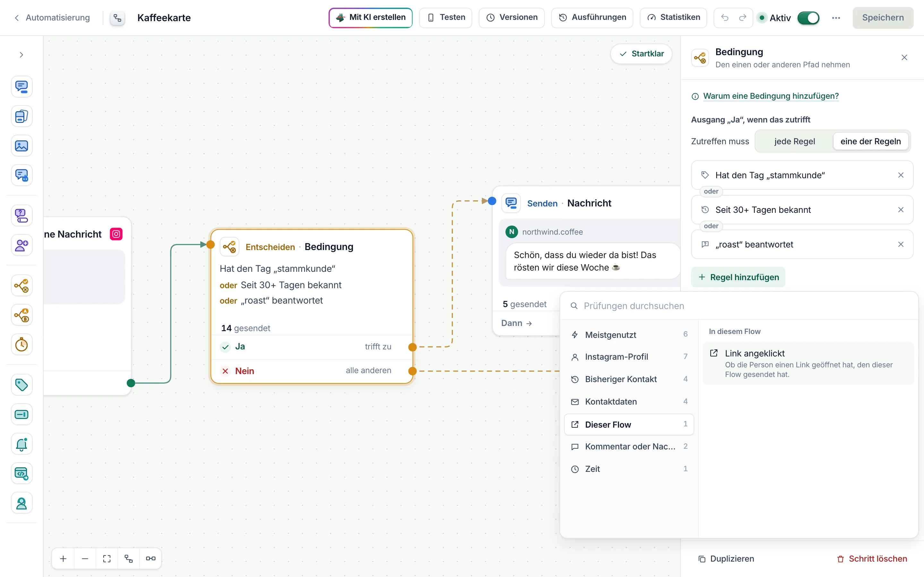924x577 pixels.
Task: Select the "eine der Regeln" option
Action: point(870,141)
